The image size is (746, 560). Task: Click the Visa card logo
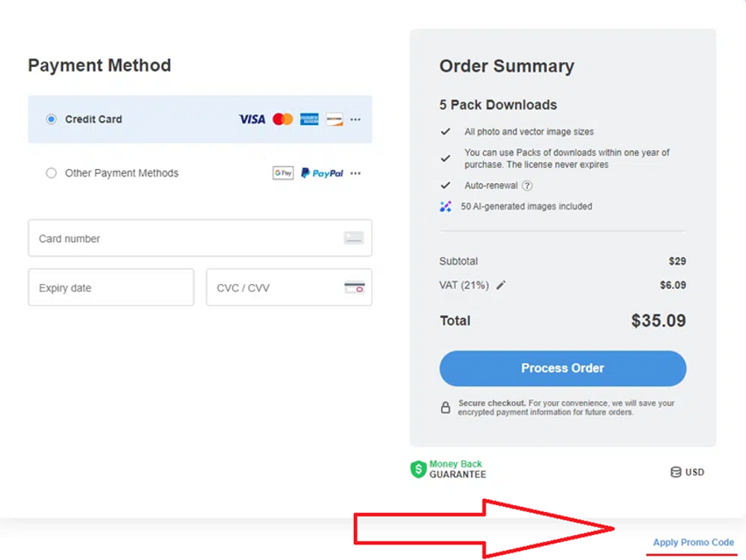[252, 119]
